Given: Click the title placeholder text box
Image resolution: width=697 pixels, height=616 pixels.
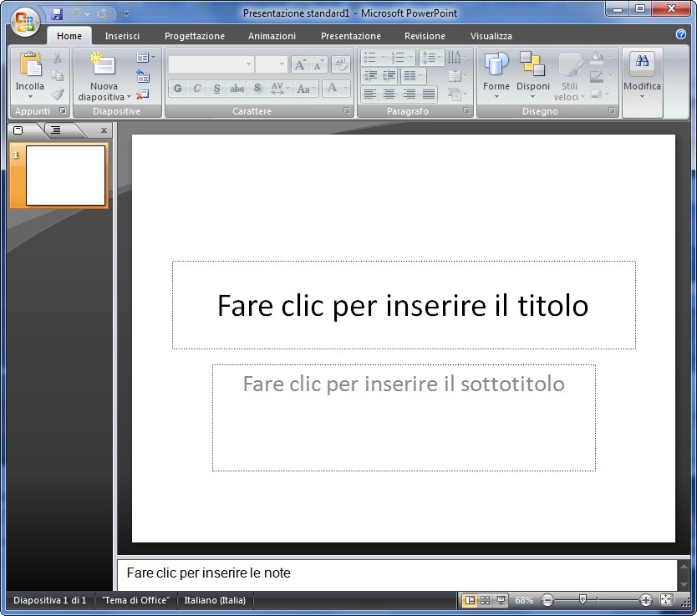Looking at the screenshot, I should coord(404,305).
